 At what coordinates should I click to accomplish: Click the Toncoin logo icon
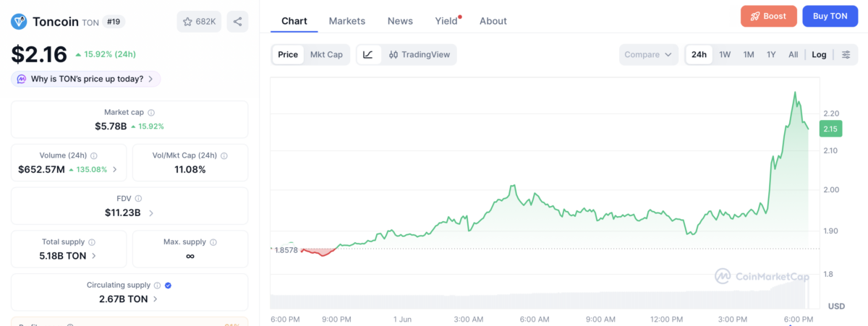pos(19,22)
